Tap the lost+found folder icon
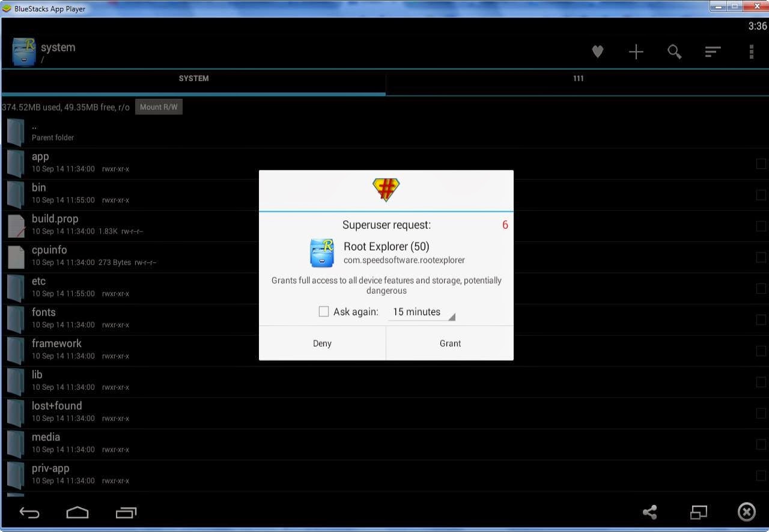The height and width of the screenshot is (532, 769). [x=16, y=413]
